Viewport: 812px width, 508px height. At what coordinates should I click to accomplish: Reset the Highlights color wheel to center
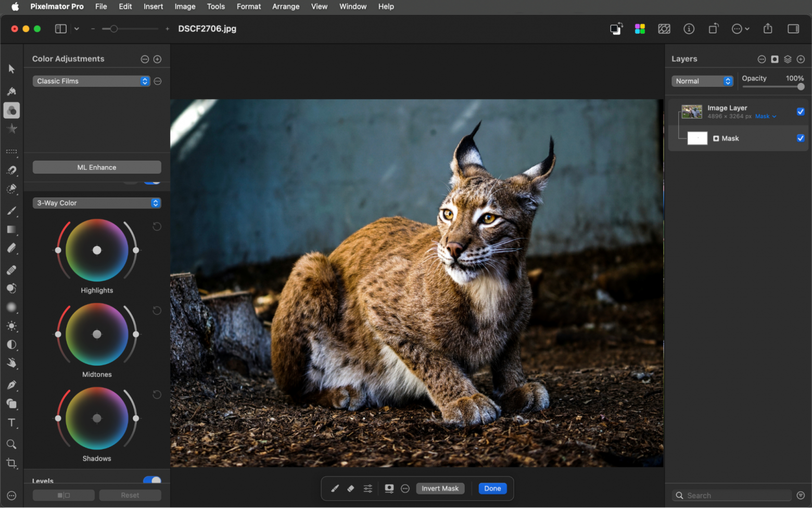[x=157, y=227]
